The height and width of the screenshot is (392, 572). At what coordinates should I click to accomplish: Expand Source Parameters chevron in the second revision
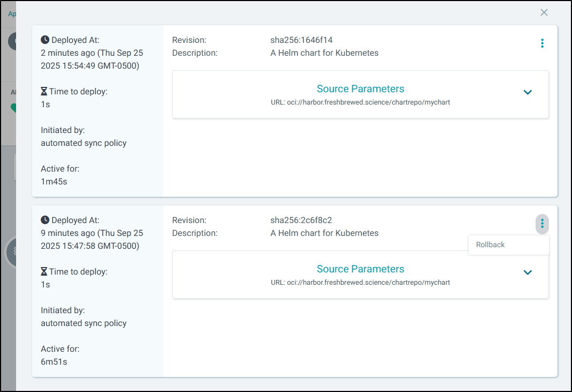tap(528, 272)
